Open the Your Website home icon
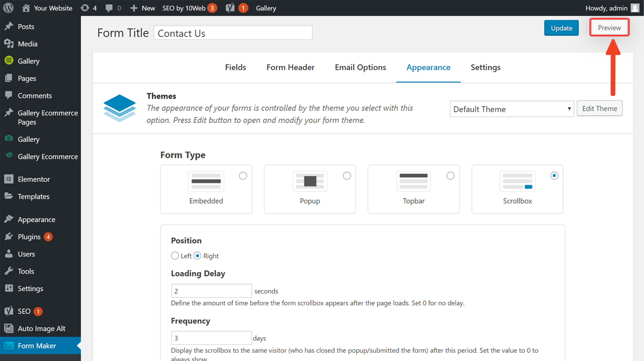644x361 pixels. click(x=26, y=8)
